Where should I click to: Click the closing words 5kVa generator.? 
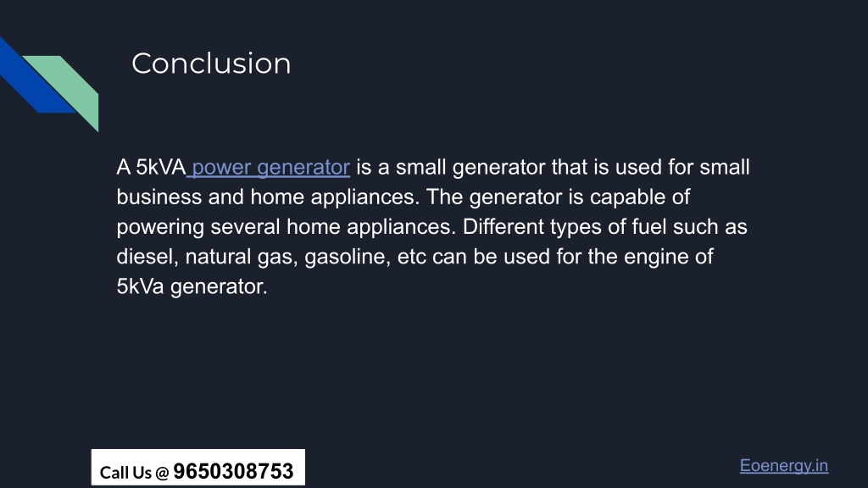pyautogui.click(x=192, y=286)
